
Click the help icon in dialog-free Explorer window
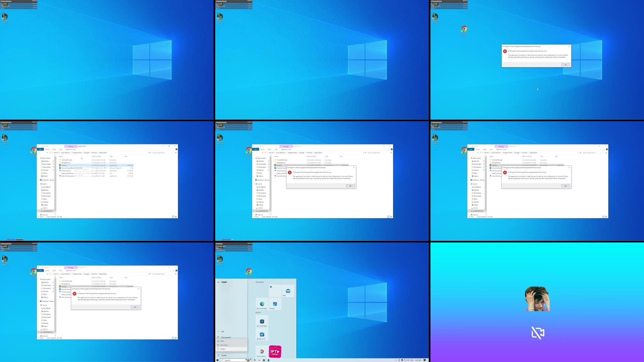point(176,149)
